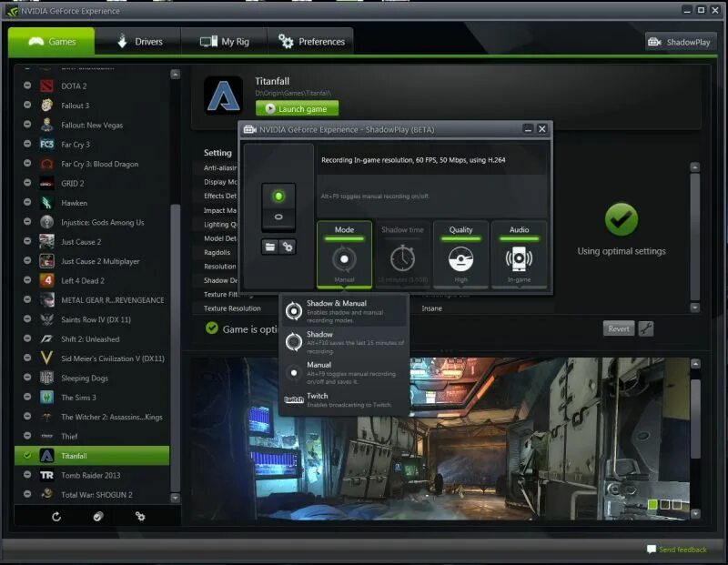Screen dimensions: 728x565
Task: Select The Sims 3 icon
Action: tap(46, 398)
